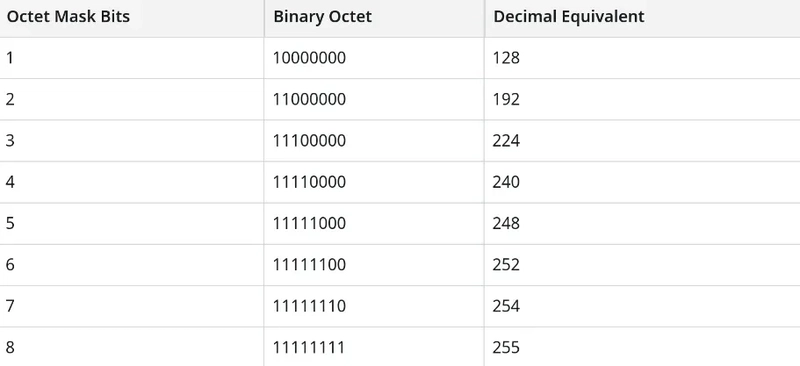Click decimal value 224
Screen dimensions: 800x366
(x=506, y=140)
